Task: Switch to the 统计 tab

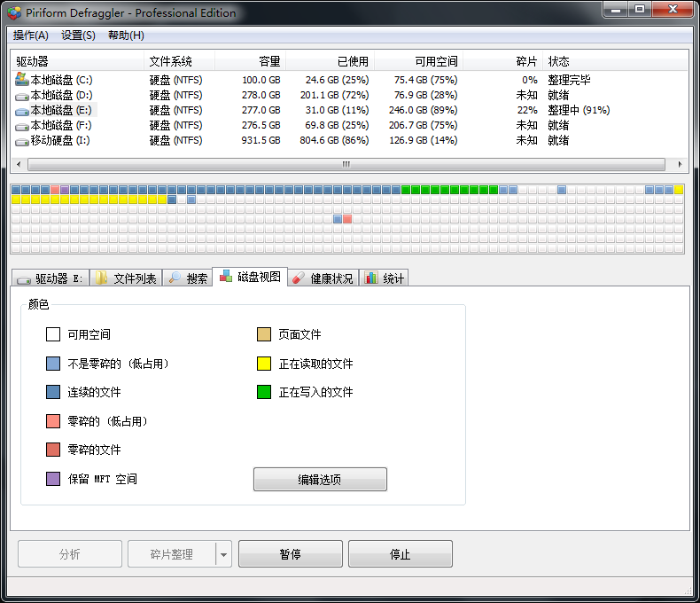Action: coord(384,278)
